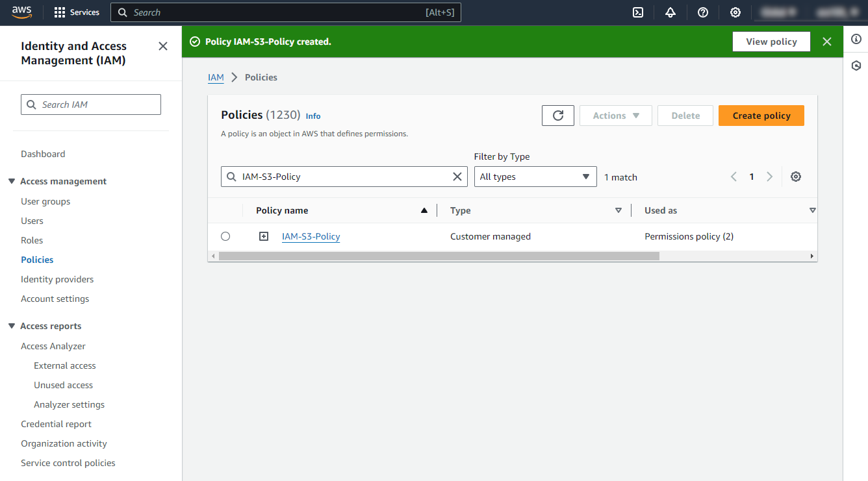Screen dimensions: 868x481
Task: Select the IAM-S3-Policy radio button
Action: point(225,236)
